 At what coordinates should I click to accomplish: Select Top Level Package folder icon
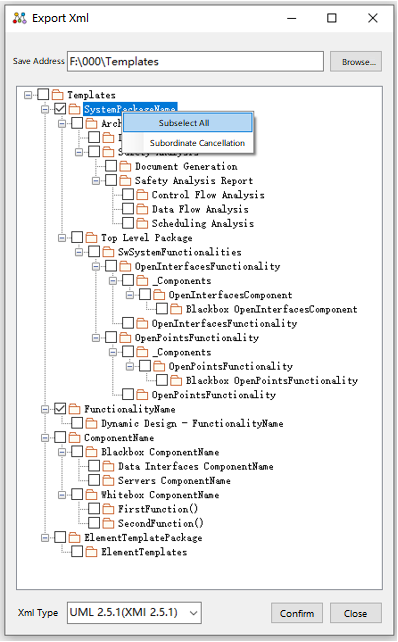91,238
